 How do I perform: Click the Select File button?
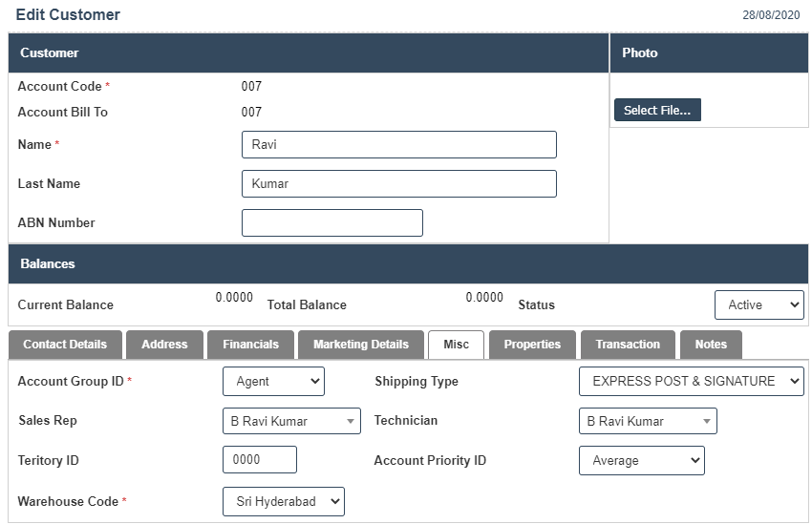[x=657, y=111]
